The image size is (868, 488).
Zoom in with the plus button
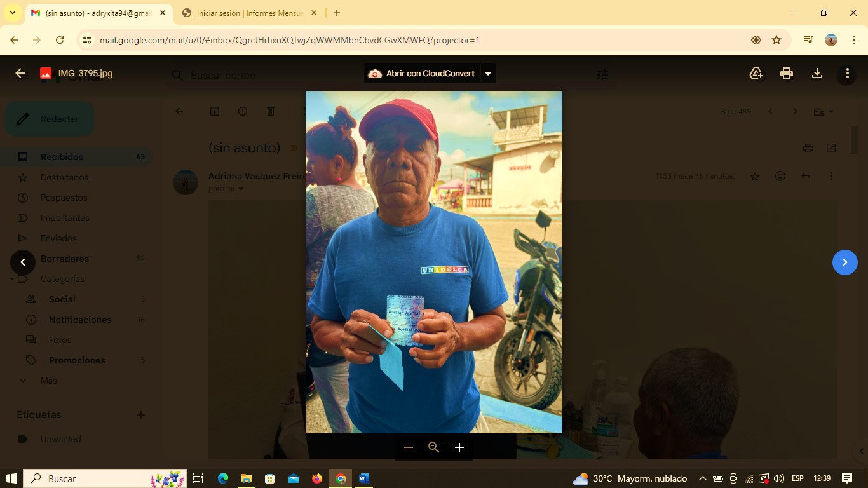click(459, 447)
